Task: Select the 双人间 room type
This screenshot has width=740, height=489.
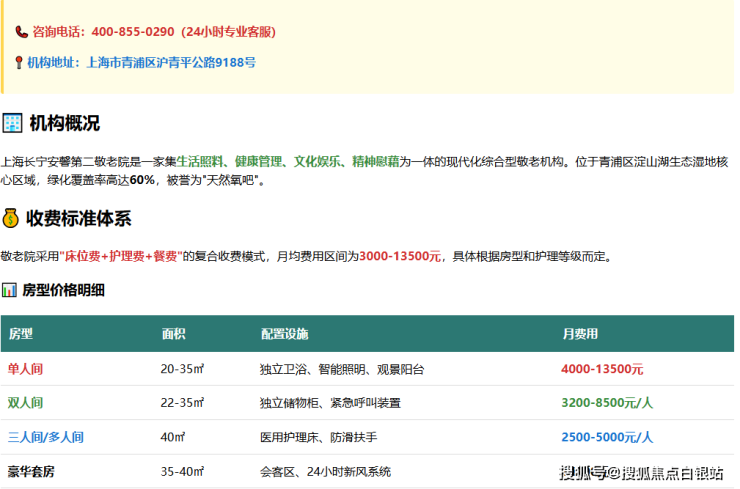Action: click(25, 403)
